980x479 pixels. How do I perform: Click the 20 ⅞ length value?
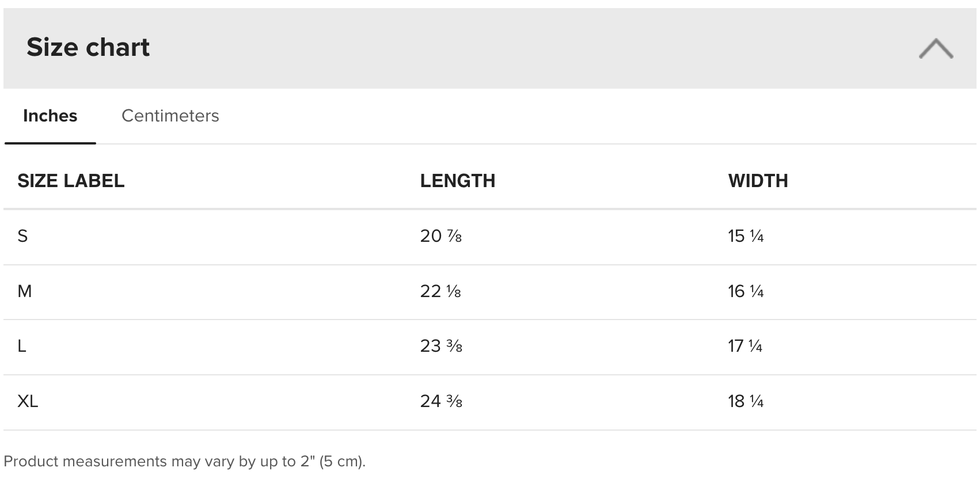pos(441,236)
